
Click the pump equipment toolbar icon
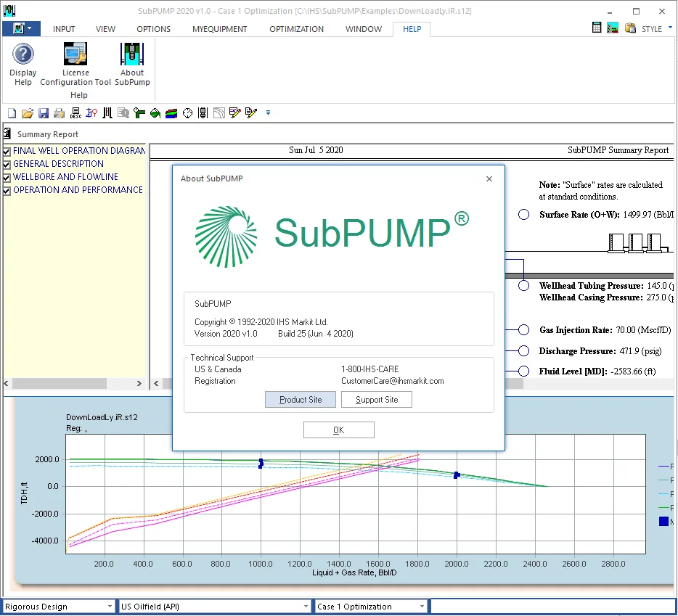point(203,113)
